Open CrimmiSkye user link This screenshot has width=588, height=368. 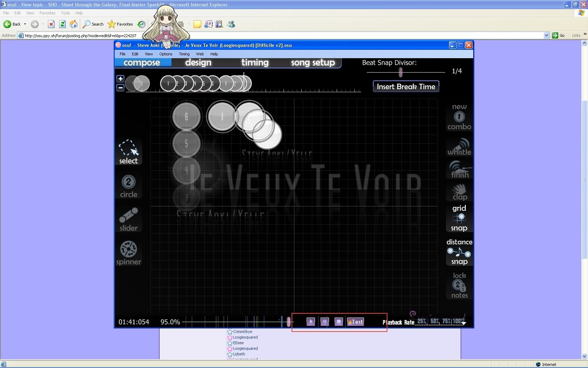click(x=243, y=332)
